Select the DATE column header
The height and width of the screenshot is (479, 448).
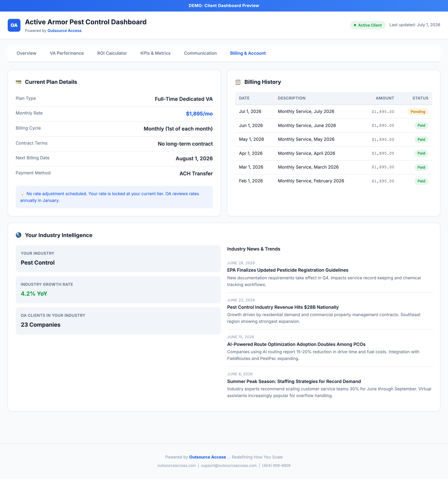coord(244,98)
